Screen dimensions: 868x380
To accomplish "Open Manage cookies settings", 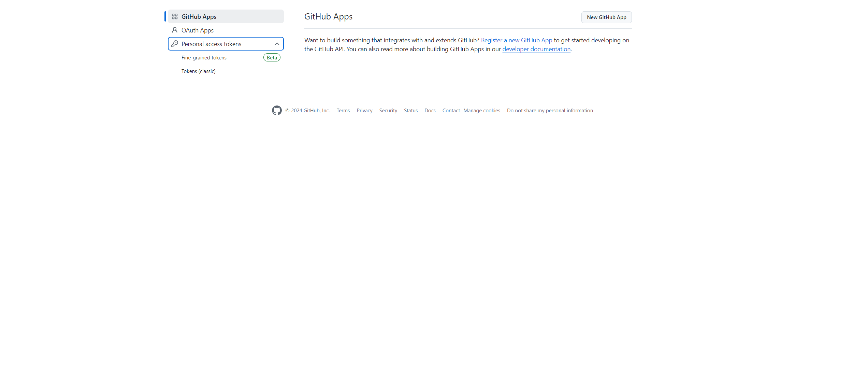I will pyautogui.click(x=482, y=110).
